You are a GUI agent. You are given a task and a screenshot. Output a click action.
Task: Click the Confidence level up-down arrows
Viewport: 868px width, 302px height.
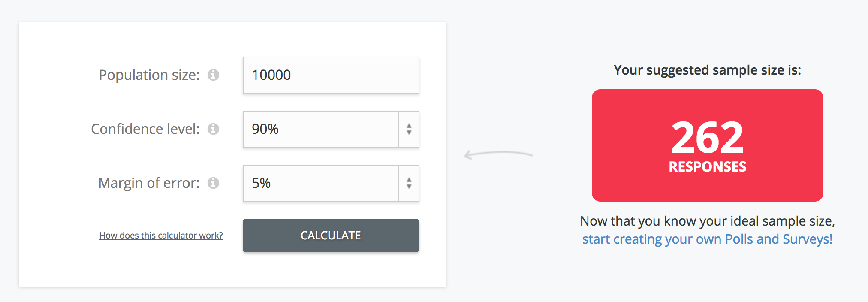[409, 129]
